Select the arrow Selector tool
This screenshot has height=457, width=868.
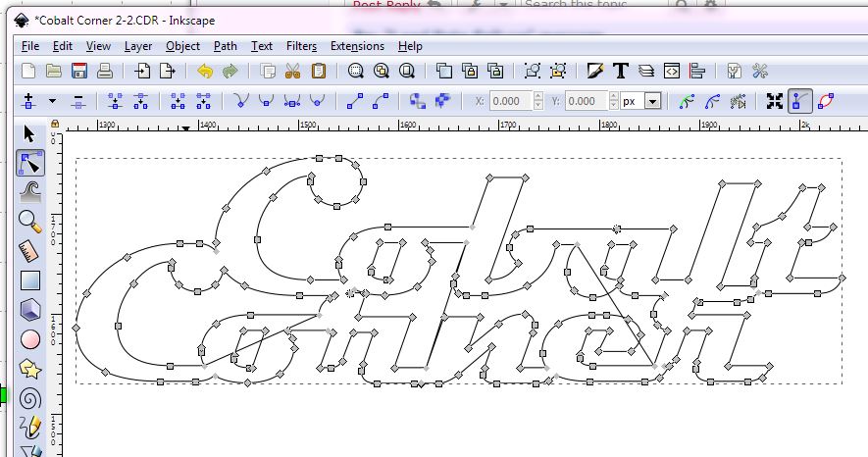[x=29, y=134]
